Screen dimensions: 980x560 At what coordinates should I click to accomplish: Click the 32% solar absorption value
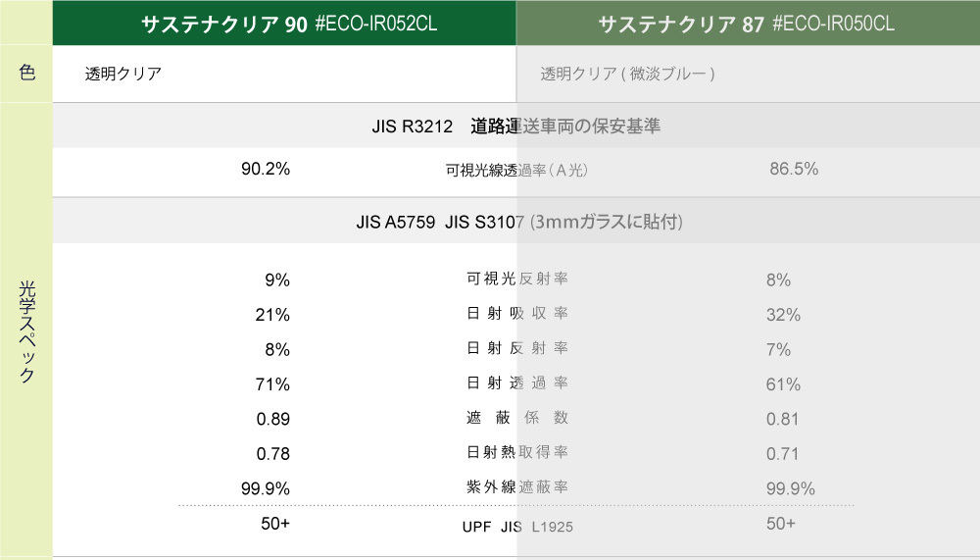coord(783,315)
